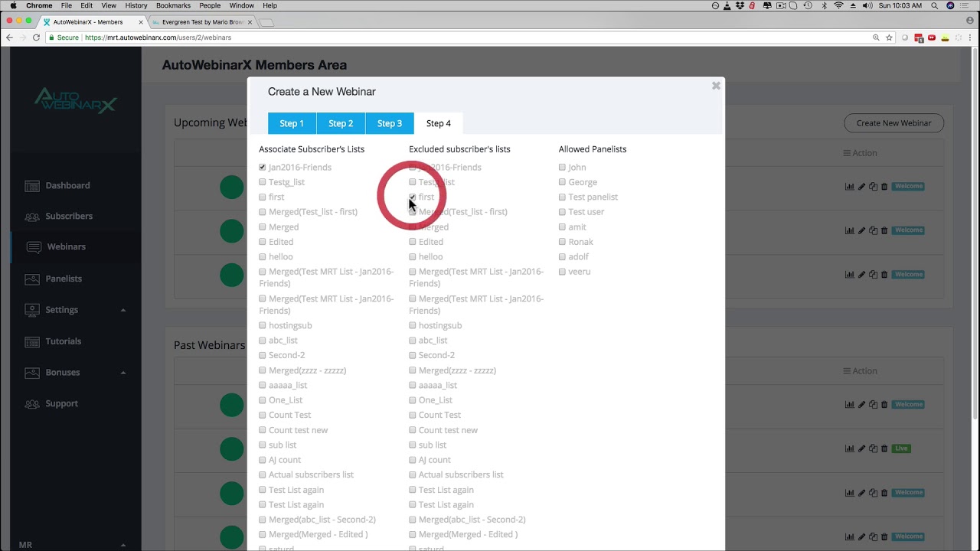Tick the Test panelist checkbox
This screenshot has height=551, width=980.
(563, 197)
